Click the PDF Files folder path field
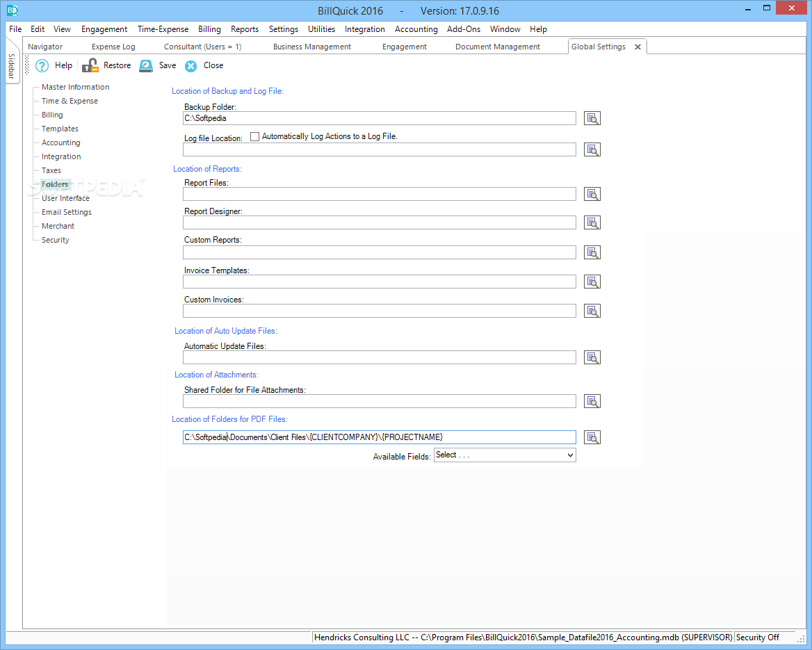 [379, 438]
